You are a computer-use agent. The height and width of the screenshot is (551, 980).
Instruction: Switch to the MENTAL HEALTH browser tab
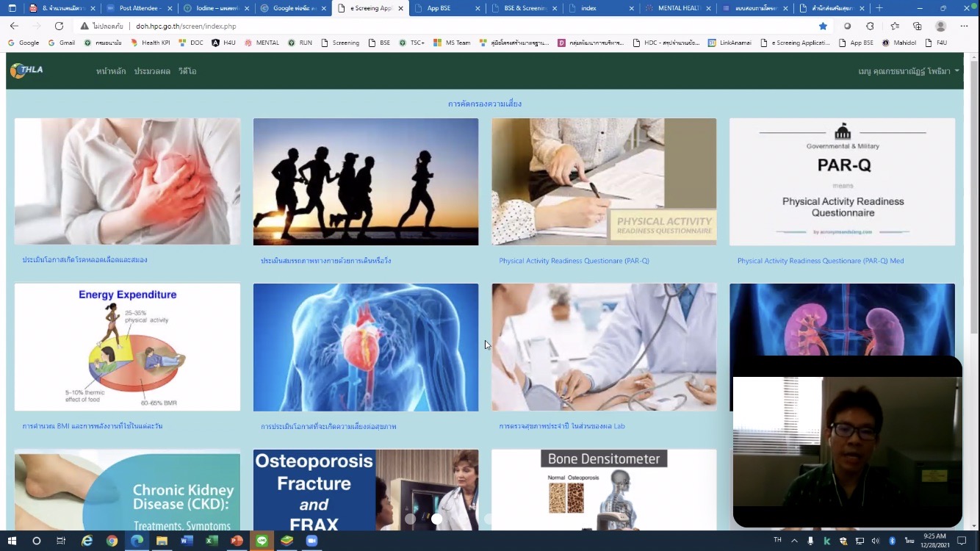(676, 8)
